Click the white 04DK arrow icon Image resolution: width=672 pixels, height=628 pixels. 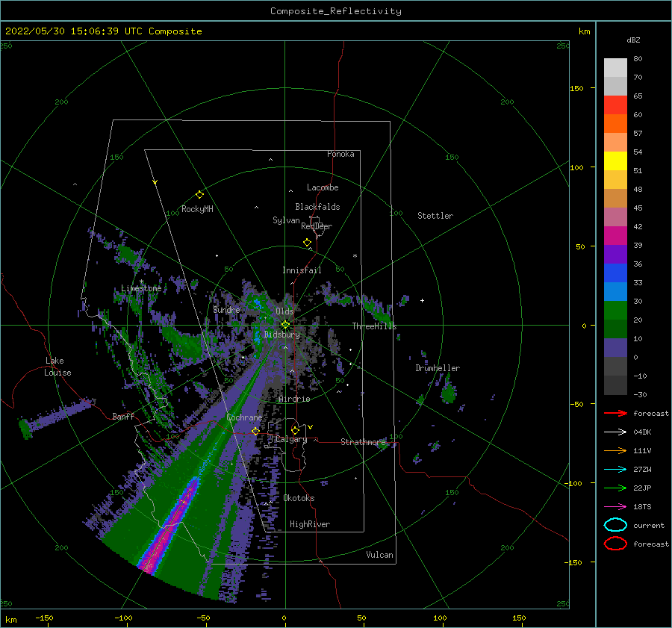point(615,432)
